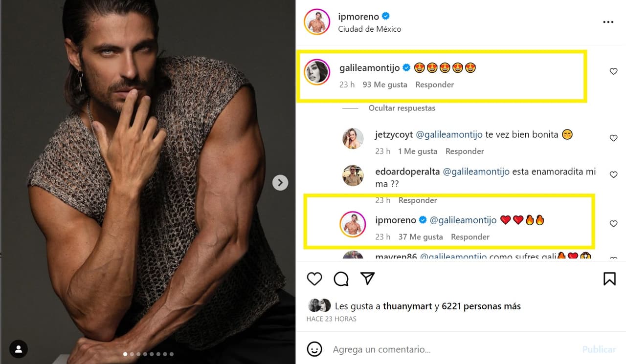Open Ciudad de México location link

pyautogui.click(x=369, y=29)
